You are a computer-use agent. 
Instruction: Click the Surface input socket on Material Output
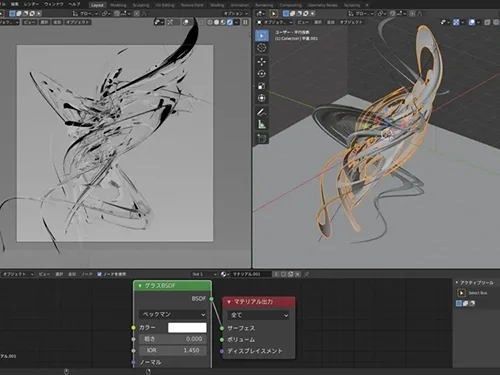222,328
